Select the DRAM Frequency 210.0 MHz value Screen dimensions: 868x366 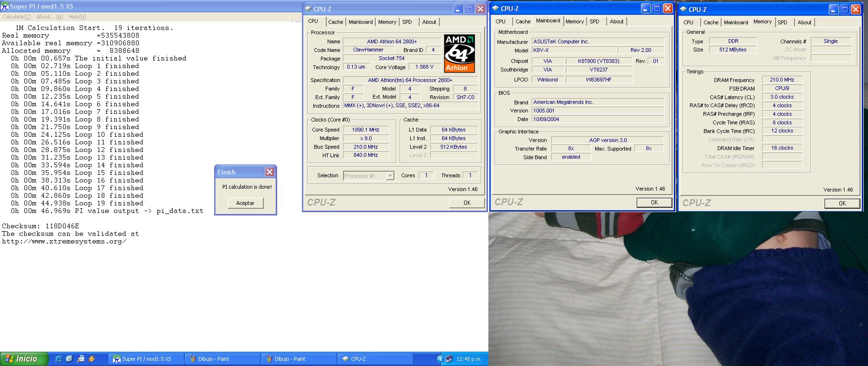click(782, 80)
